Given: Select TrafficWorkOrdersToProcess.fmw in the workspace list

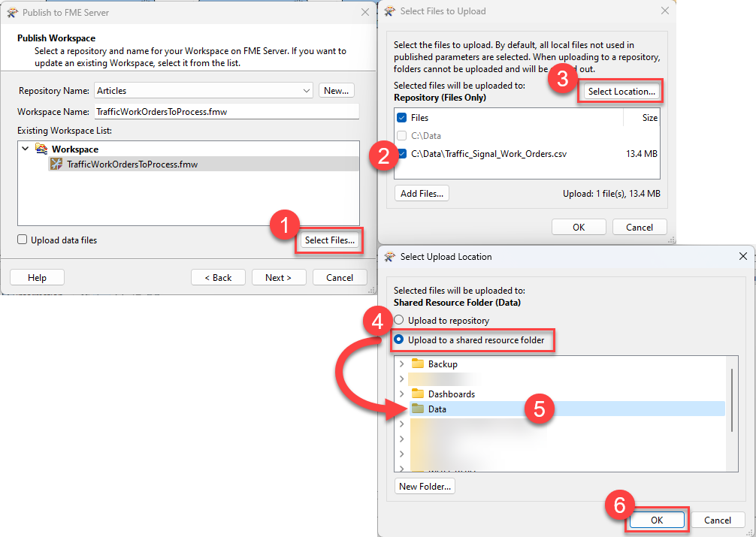Looking at the screenshot, I should (x=132, y=164).
